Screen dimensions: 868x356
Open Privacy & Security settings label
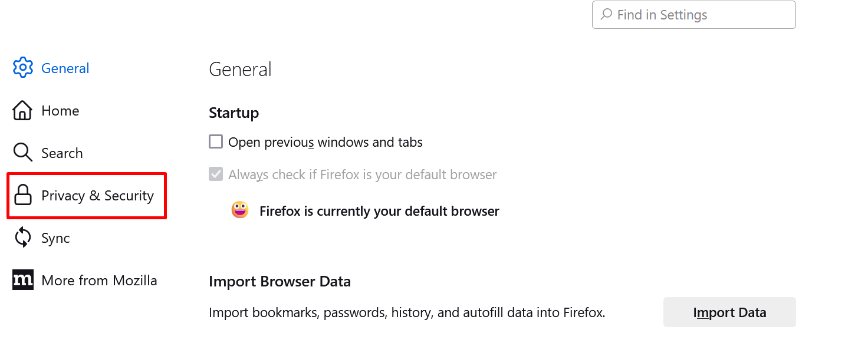tap(97, 196)
